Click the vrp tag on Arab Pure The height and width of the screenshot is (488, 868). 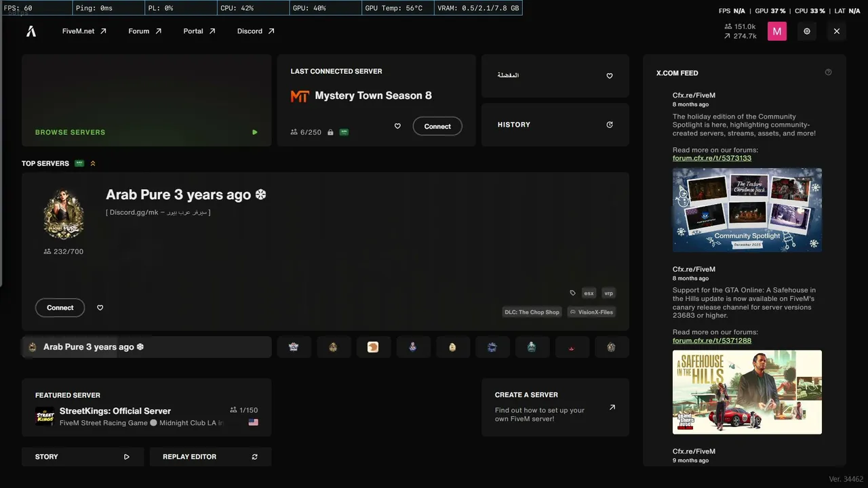(608, 293)
